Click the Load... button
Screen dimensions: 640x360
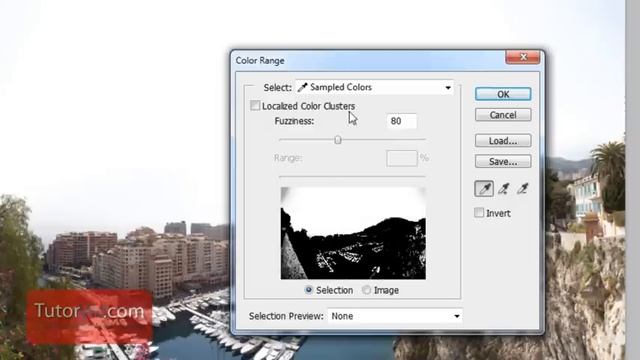[x=503, y=141]
